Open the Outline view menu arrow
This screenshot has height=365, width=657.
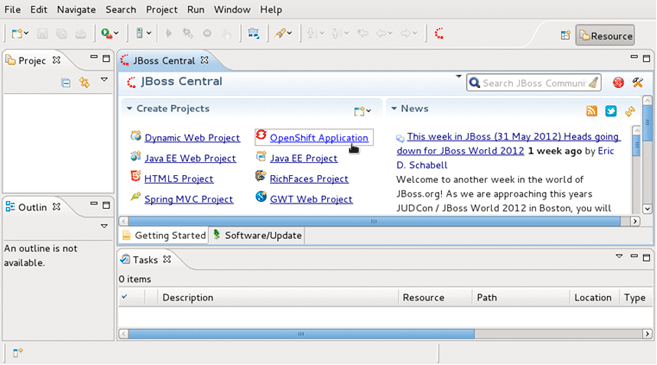pos(104,226)
